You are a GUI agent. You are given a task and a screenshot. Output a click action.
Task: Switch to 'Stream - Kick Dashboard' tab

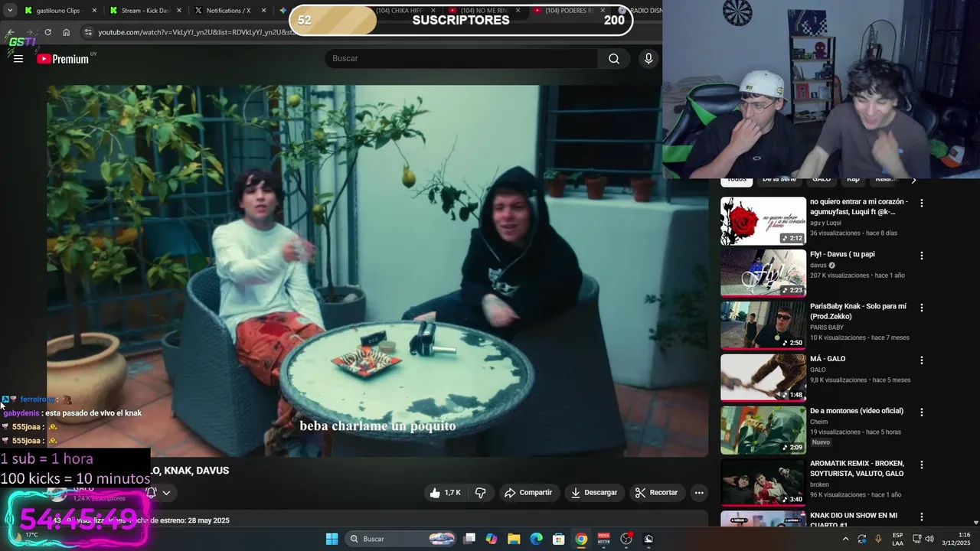point(145,11)
